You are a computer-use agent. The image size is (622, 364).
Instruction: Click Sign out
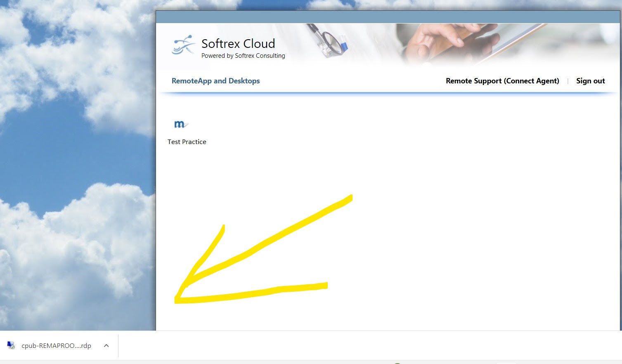tap(590, 81)
